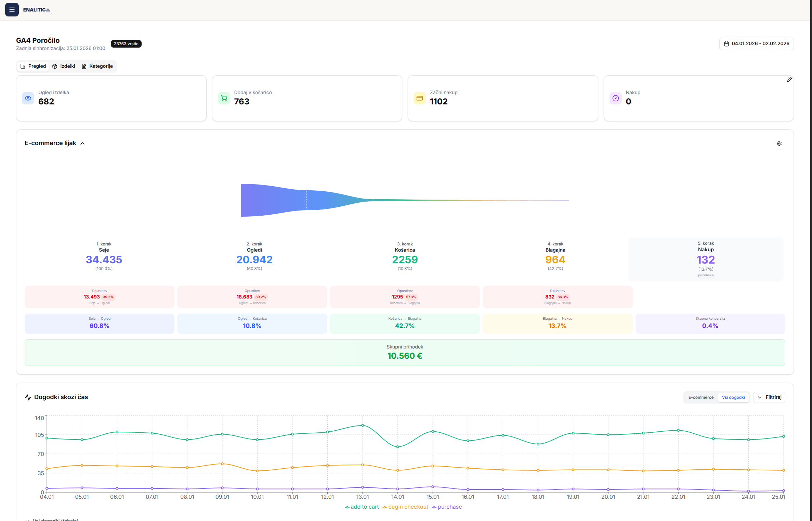Click the card icon for Začni nakup

[x=420, y=98]
